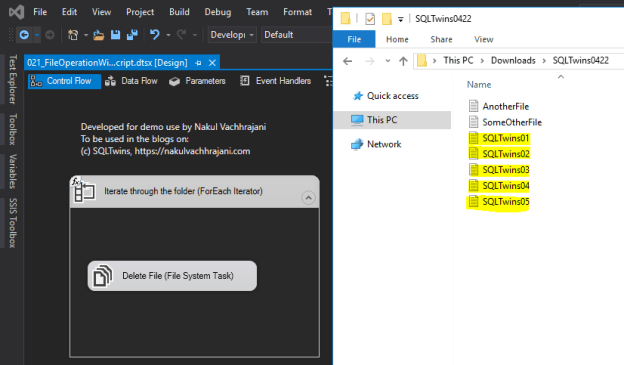Open the Project menu

point(140,12)
